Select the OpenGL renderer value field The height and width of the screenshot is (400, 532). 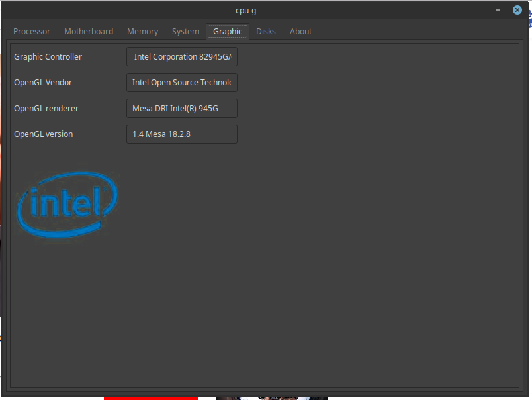182,109
